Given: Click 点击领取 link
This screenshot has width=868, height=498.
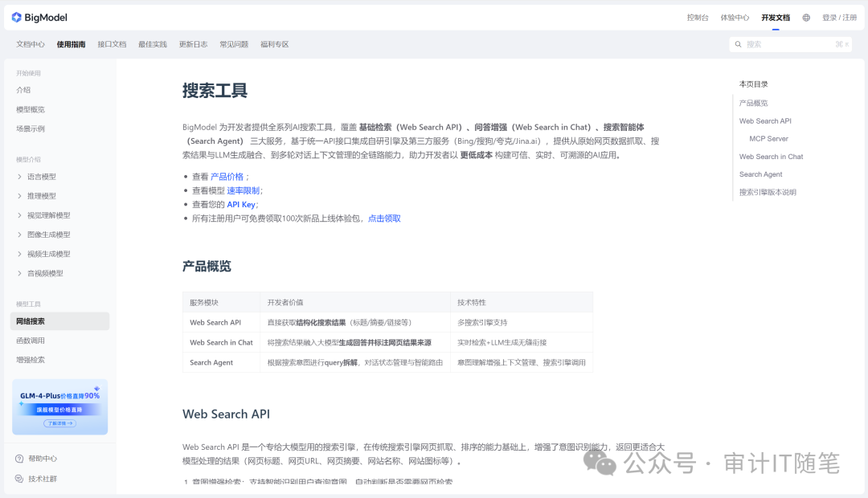Looking at the screenshot, I should pos(384,218).
